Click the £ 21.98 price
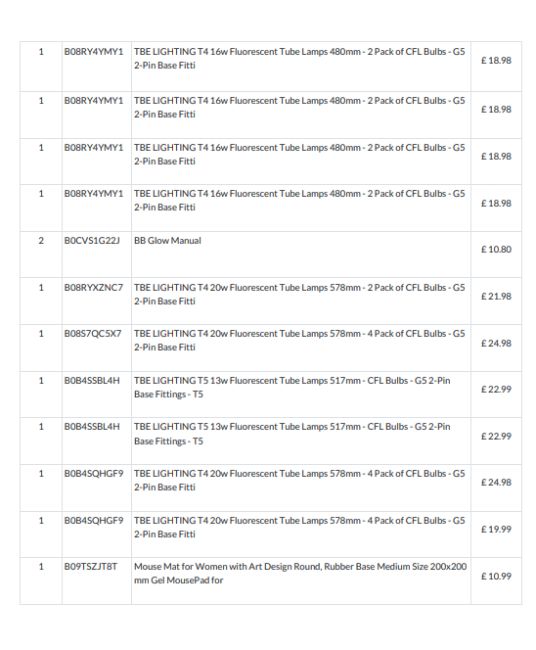536x650 pixels. pos(496,296)
